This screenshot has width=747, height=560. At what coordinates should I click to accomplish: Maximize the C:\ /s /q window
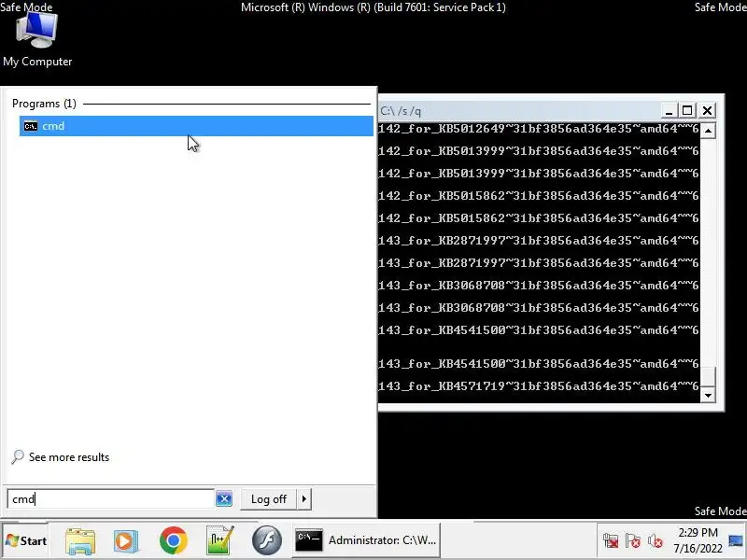(x=687, y=110)
